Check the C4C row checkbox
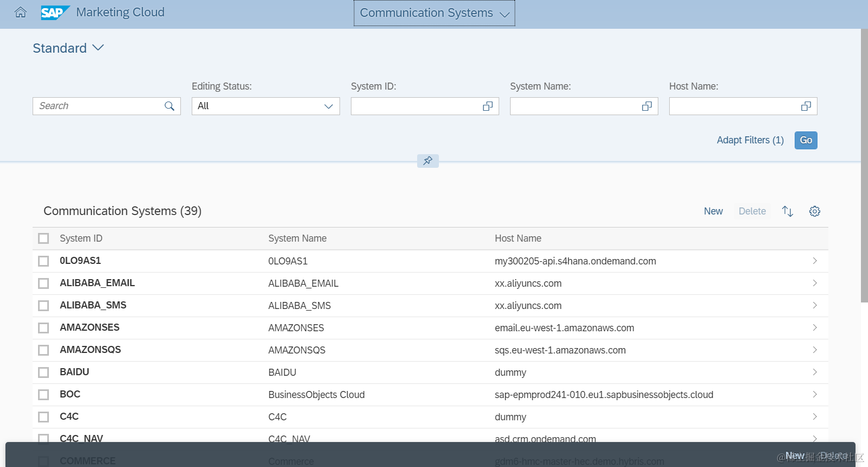 pyautogui.click(x=43, y=417)
